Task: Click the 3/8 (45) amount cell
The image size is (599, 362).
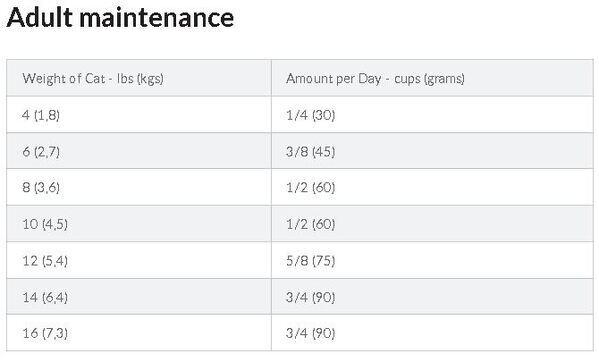Action: 432,151
